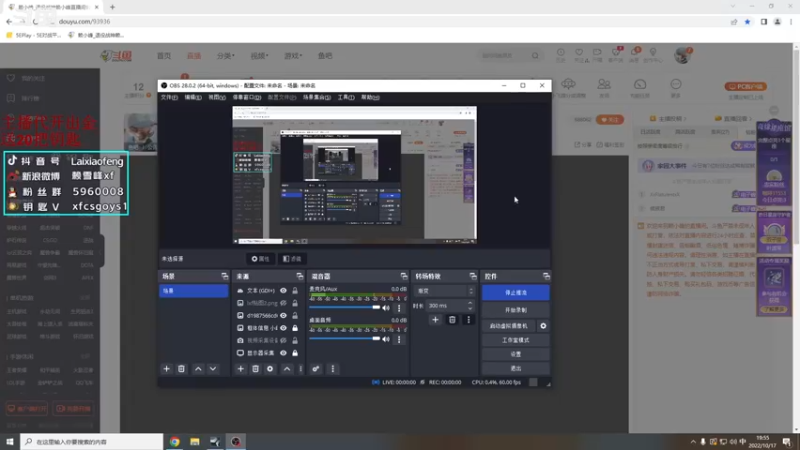Screen dimensions: 800x450
Task: Remove selected source via Sources trash icon
Action: click(255, 369)
